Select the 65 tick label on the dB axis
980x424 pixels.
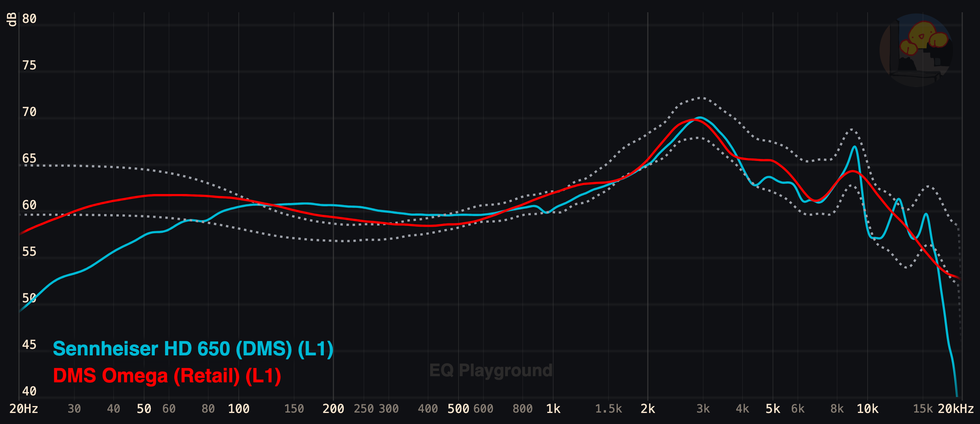pyautogui.click(x=29, y=158)
